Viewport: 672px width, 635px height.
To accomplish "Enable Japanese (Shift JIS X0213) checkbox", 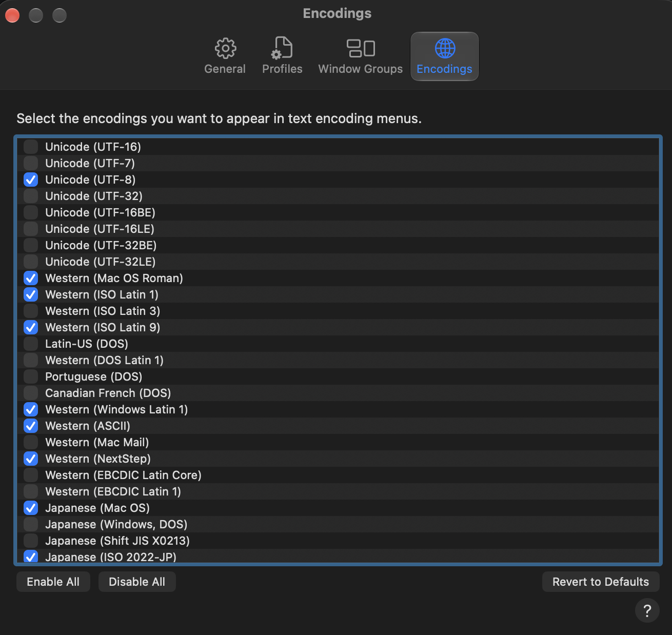I will (x=31, y=541).
